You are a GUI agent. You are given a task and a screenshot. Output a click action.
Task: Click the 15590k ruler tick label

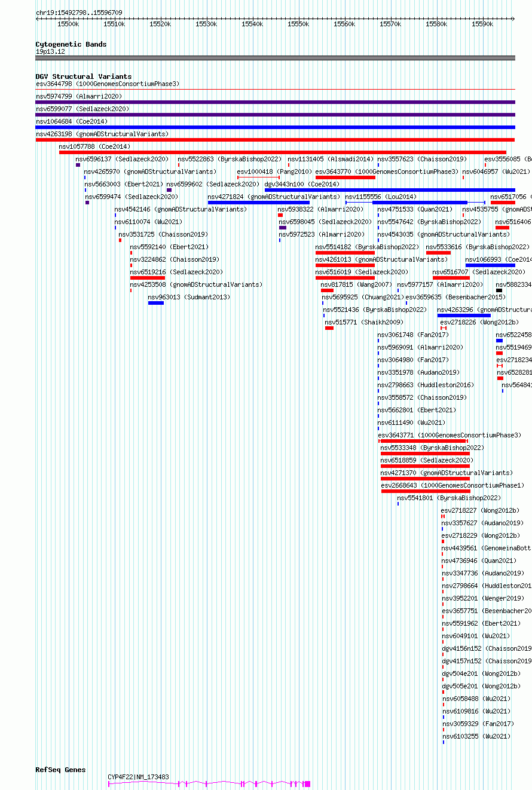pyautogui.click(x=482, y=25)
